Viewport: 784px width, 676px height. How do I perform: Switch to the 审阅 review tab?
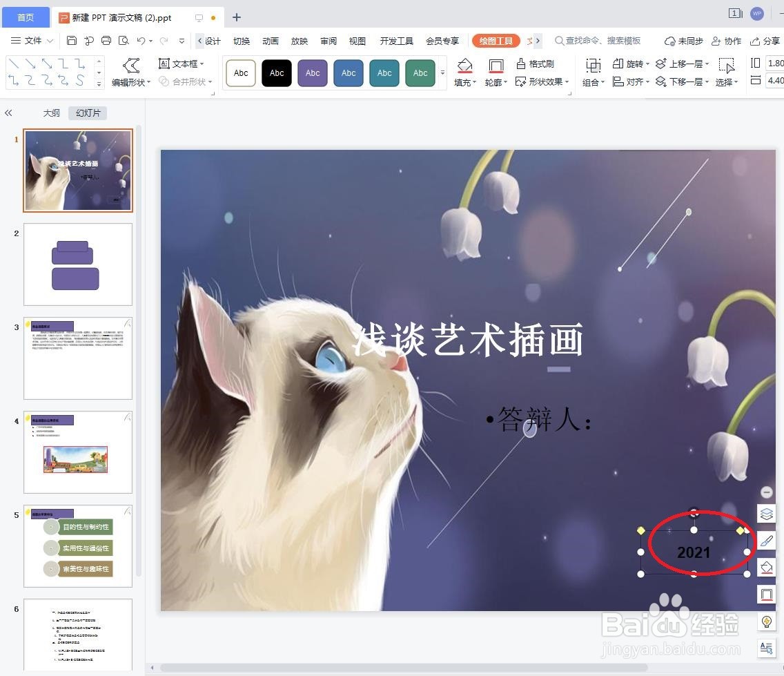click(329, 41)
